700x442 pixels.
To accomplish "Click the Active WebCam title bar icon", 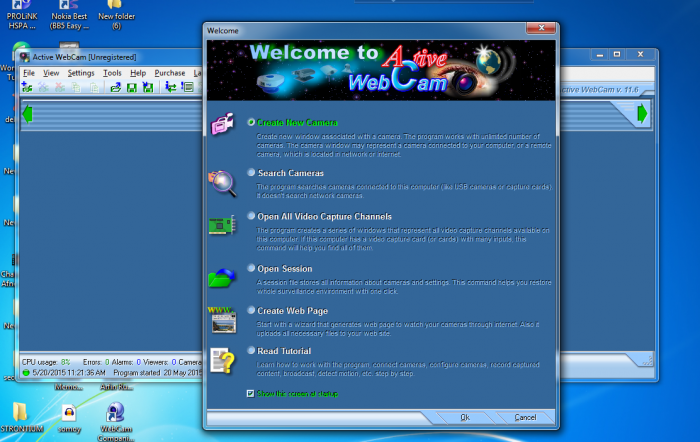I will coord(25,57).
